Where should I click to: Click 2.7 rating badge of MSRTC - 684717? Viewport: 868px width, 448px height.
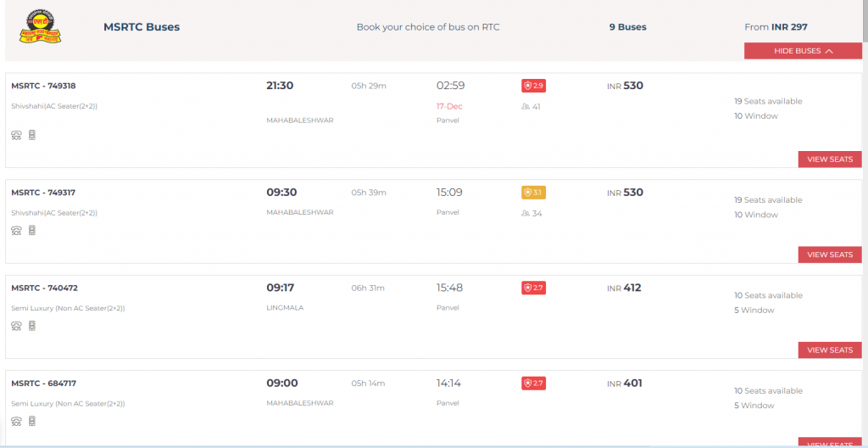click(x=534, y=384)
